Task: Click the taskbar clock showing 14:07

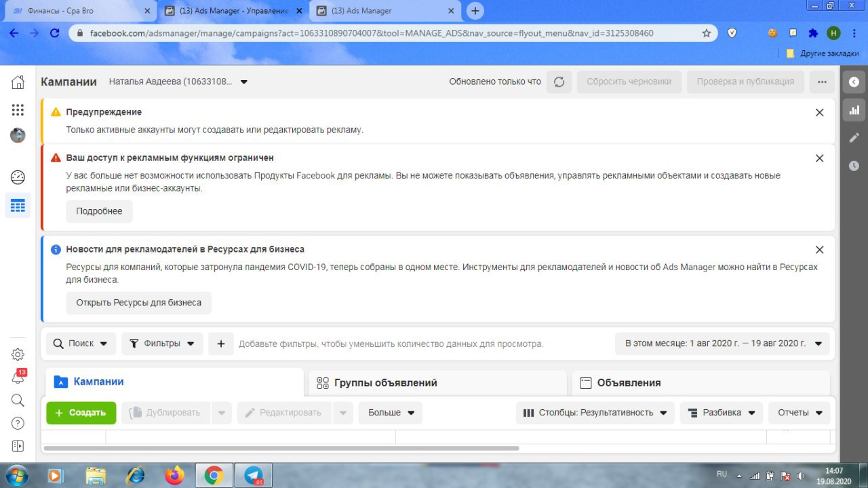Action: pyautogui.click(x=834, y=475)
